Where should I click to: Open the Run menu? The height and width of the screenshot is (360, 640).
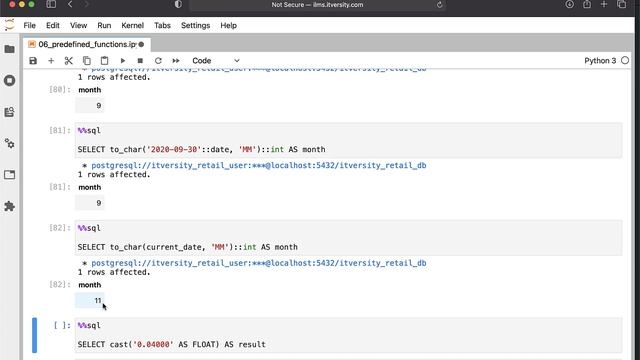104,25
